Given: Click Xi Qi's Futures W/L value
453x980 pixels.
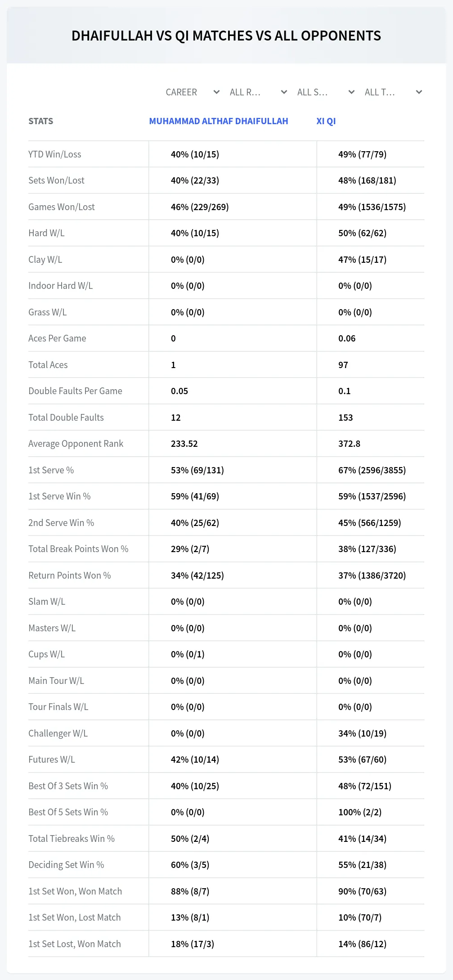Looking at the screenshot, I should 363,760.
